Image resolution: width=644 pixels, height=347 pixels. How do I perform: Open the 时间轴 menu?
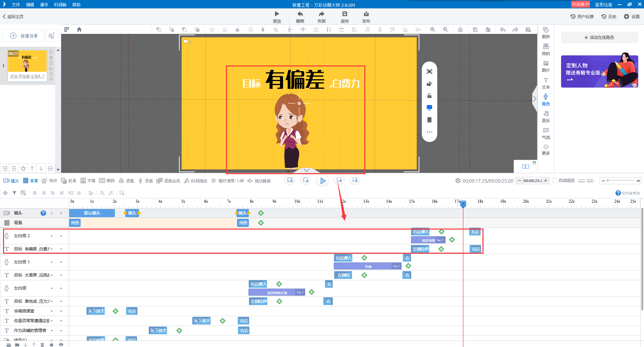[60, 5]
